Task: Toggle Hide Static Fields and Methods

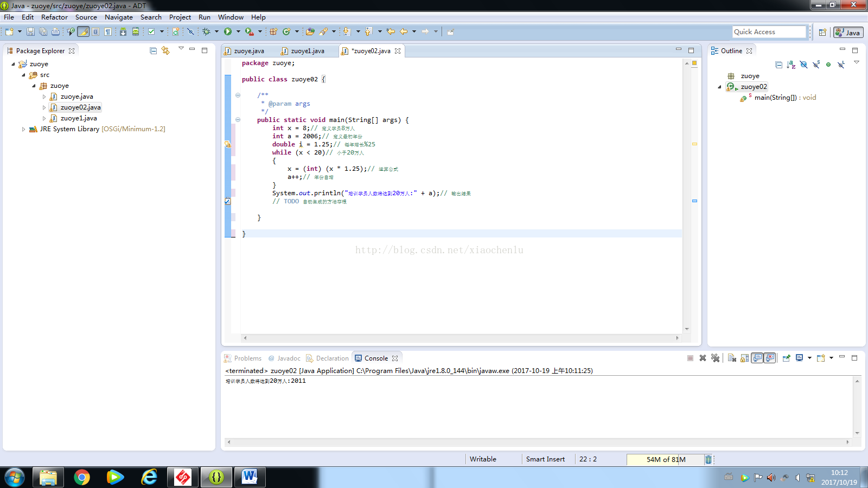Action: click(816, 65)
